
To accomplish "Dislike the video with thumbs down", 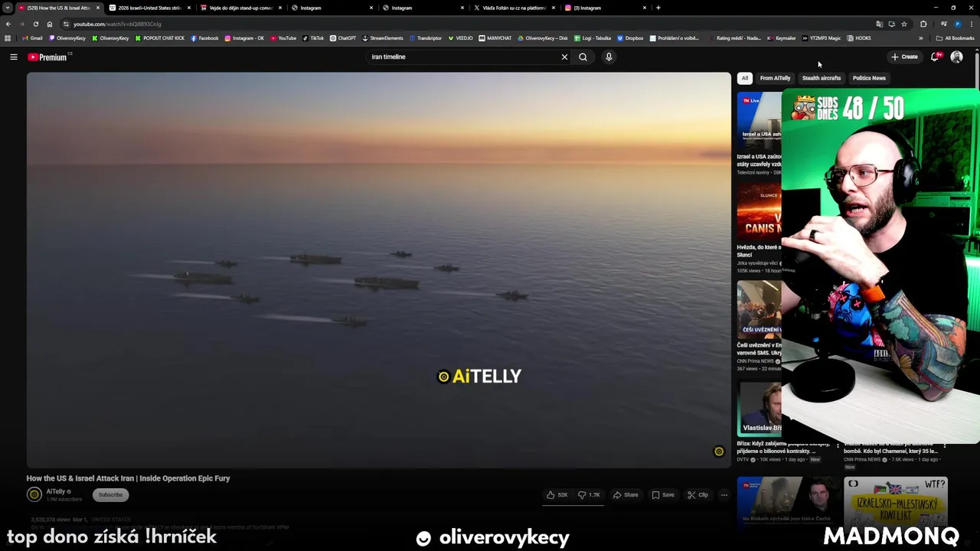I will point(589,495).
